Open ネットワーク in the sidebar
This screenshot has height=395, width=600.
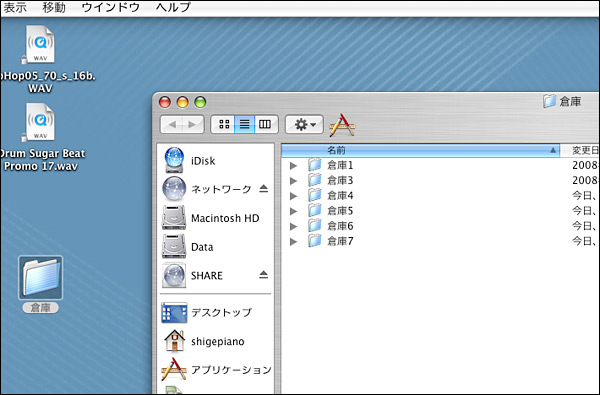(x=221, y=189)
